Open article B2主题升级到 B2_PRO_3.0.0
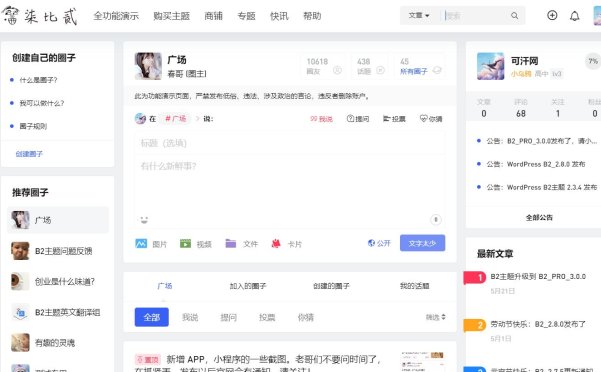 click(538, 276)
